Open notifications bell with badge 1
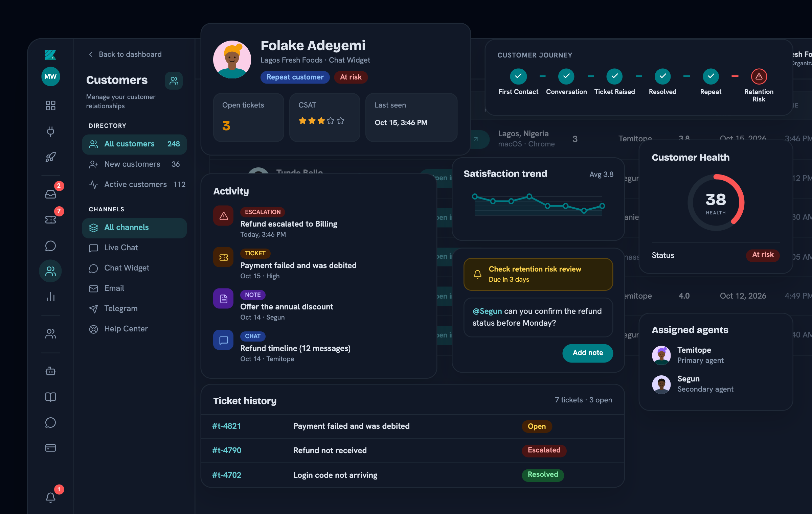The height and width of the screenshot is (514, 812). [x=50, y=497]
